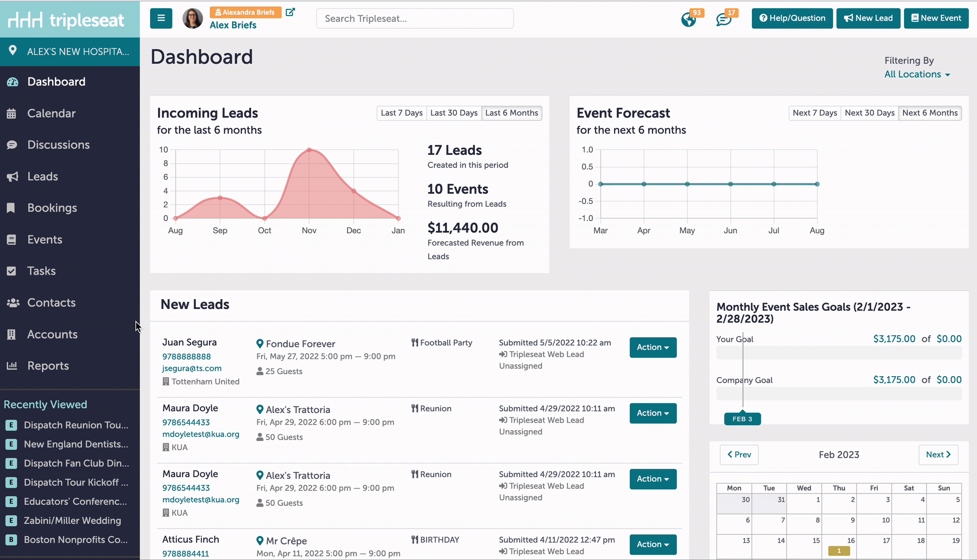977x560 pixels.
Task: Open Action dropdown for Juan Segura lead
Action: pos(653,347)
